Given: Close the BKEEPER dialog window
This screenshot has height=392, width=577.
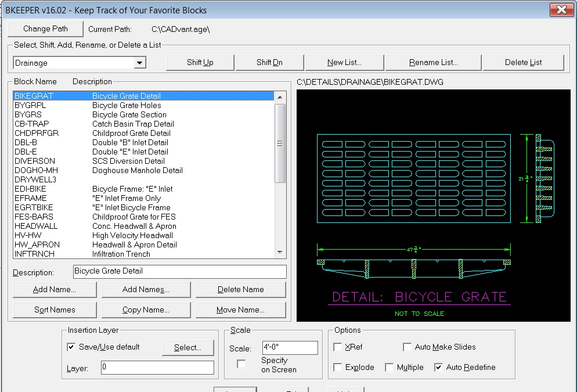Looking at the screenshot, I should coord(561,10).
